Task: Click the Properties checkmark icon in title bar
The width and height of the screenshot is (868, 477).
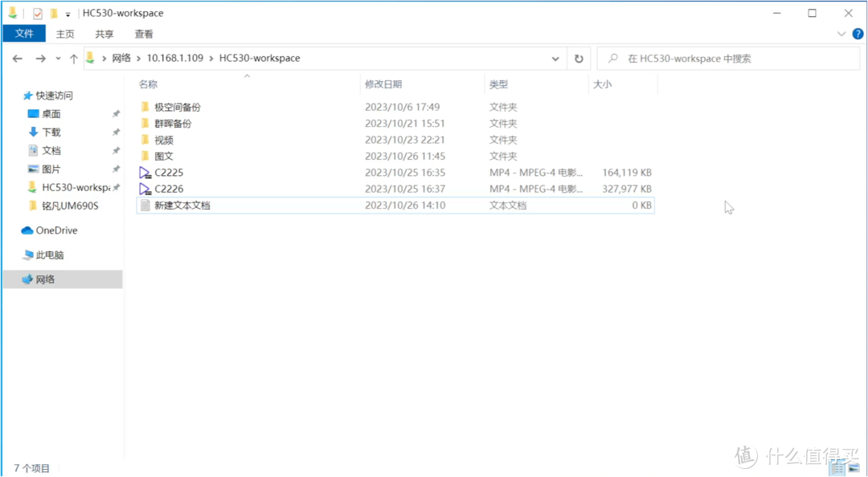Action: click(37, 14)
